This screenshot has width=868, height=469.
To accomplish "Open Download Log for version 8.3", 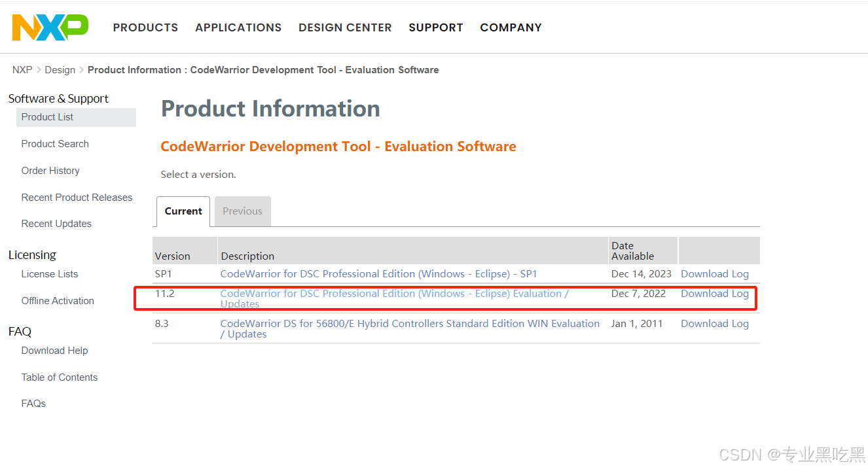I will (x=715, y=324).
